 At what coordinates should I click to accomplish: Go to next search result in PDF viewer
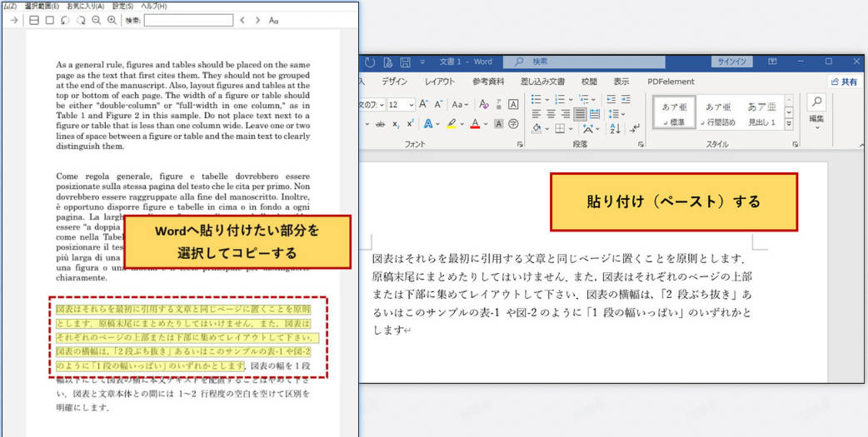[x=257, y=21]
